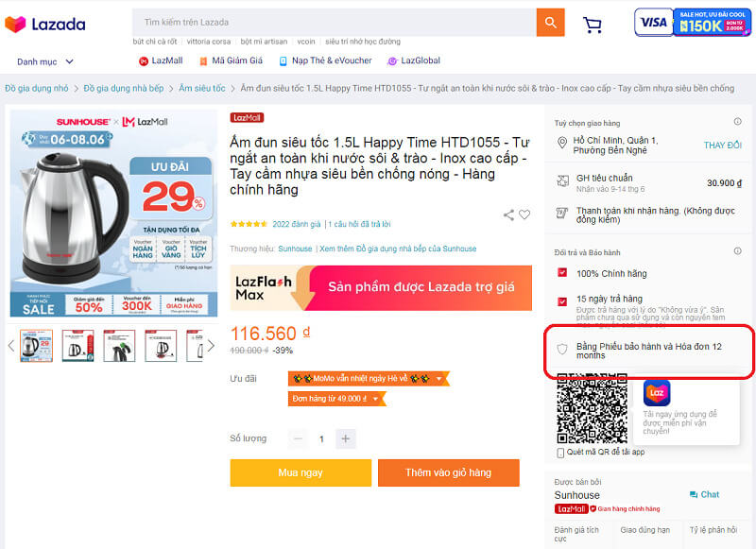The image size is (756, 549).
Task: Click the Lazada logo
Action: pos(44,25)
